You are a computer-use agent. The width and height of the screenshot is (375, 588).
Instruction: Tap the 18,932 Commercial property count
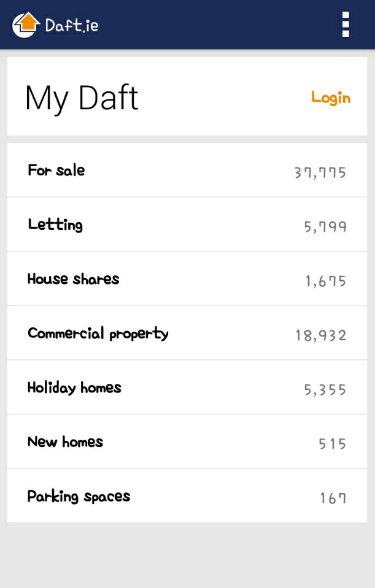[x=320, y=335]
